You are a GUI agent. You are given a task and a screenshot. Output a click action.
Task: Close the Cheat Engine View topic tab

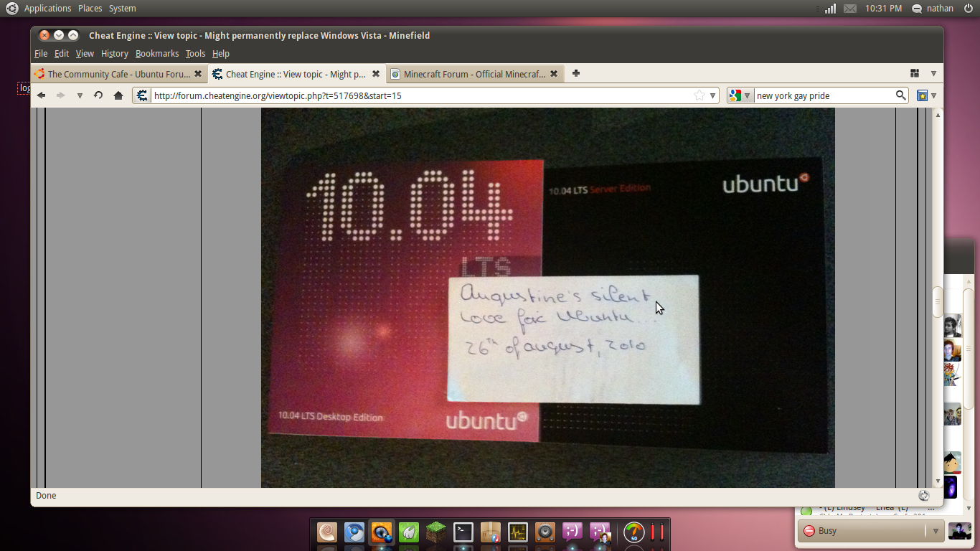[x=375, y=74]
